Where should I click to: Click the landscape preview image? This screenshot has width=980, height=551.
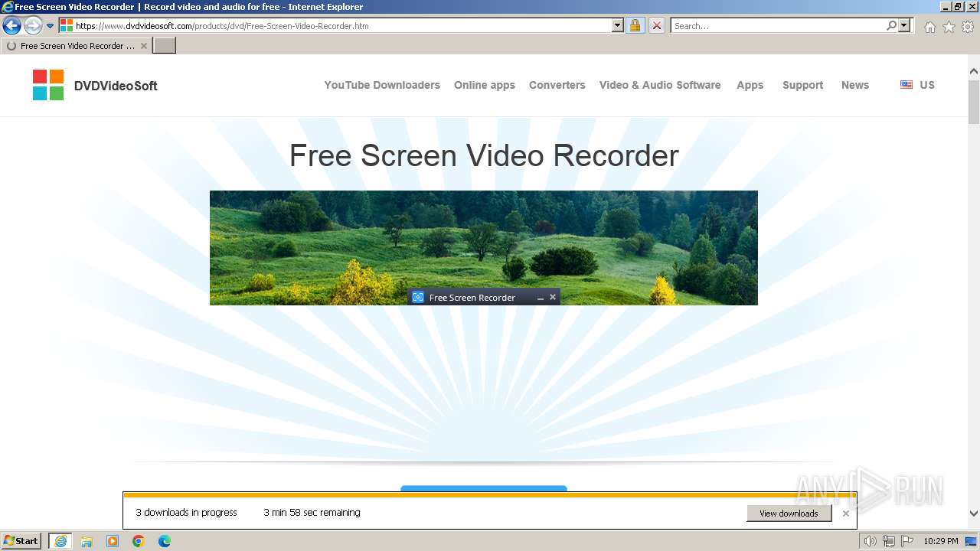[484, 248]
